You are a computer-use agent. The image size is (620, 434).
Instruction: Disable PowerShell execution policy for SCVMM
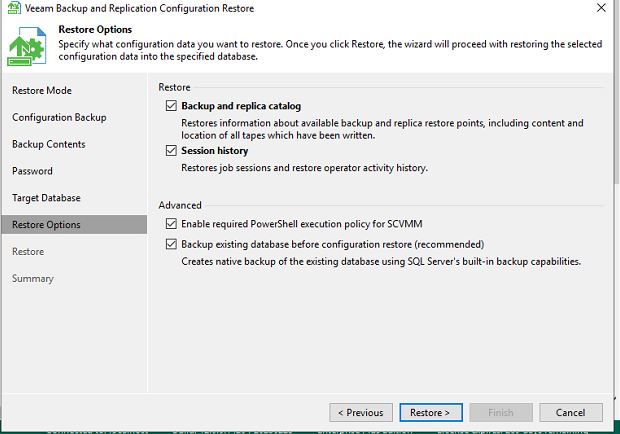171,224
